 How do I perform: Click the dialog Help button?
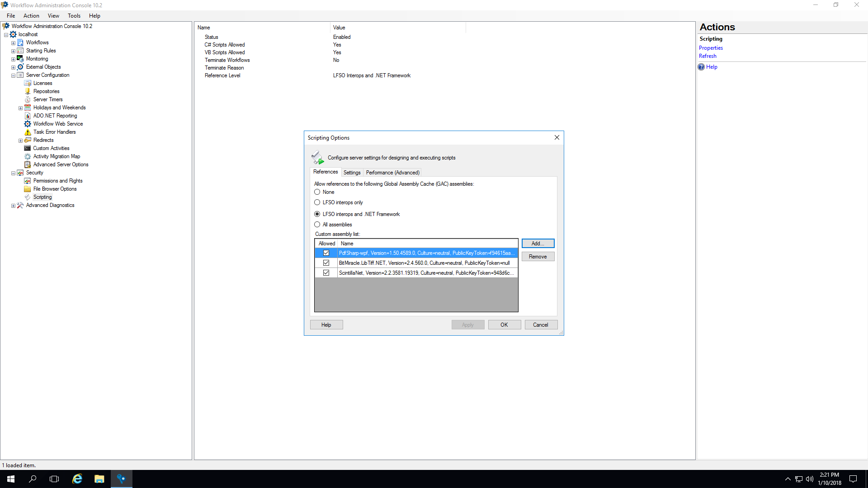[x=326, y=325]
